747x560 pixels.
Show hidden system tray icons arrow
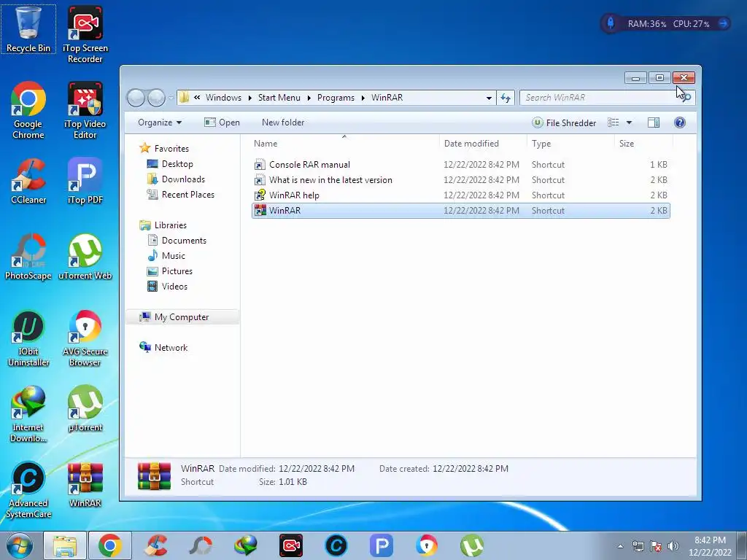tap(620, 546)
